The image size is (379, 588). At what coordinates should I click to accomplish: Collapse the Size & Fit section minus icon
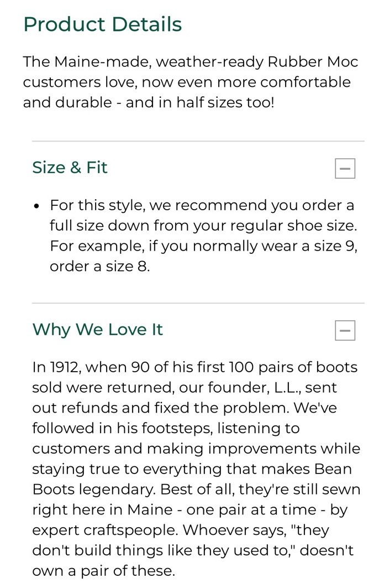pos(345,169)
